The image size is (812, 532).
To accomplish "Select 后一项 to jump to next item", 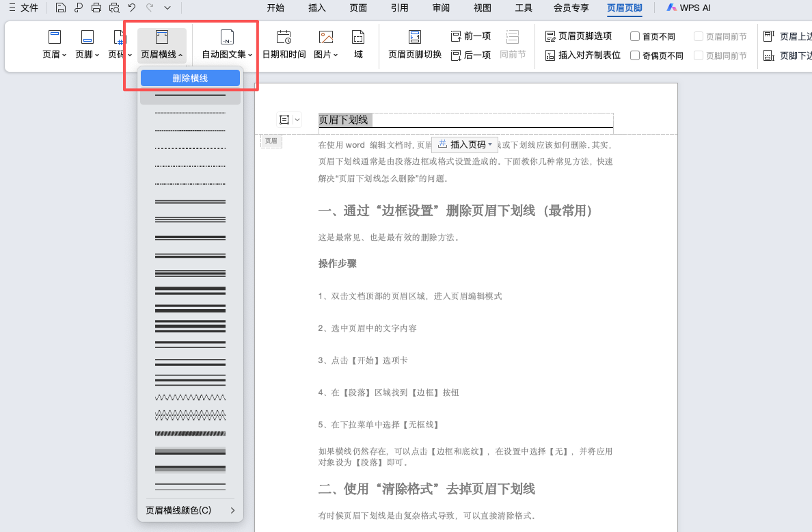I will (473, 55).
